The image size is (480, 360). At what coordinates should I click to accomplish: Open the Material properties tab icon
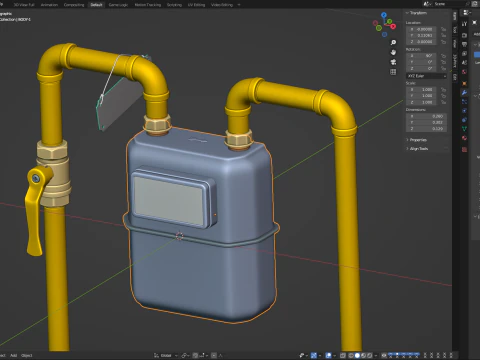pyautogui.click(x=464, y=138)
